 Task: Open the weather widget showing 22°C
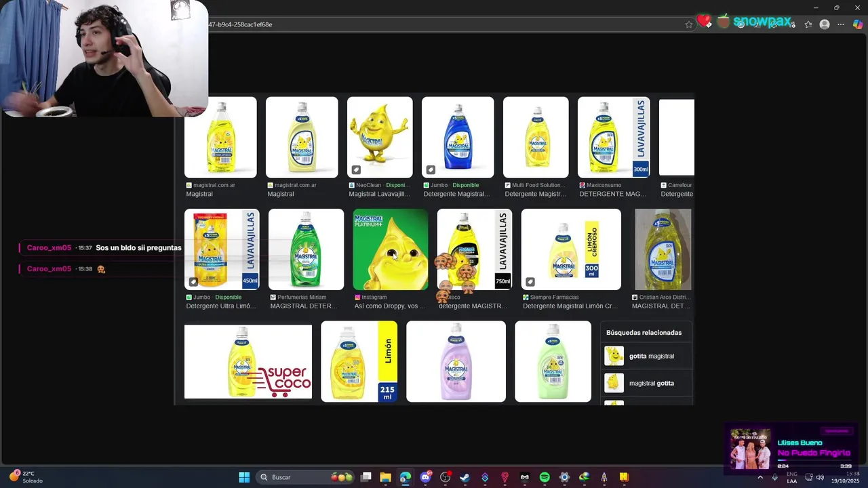(26, 477)
